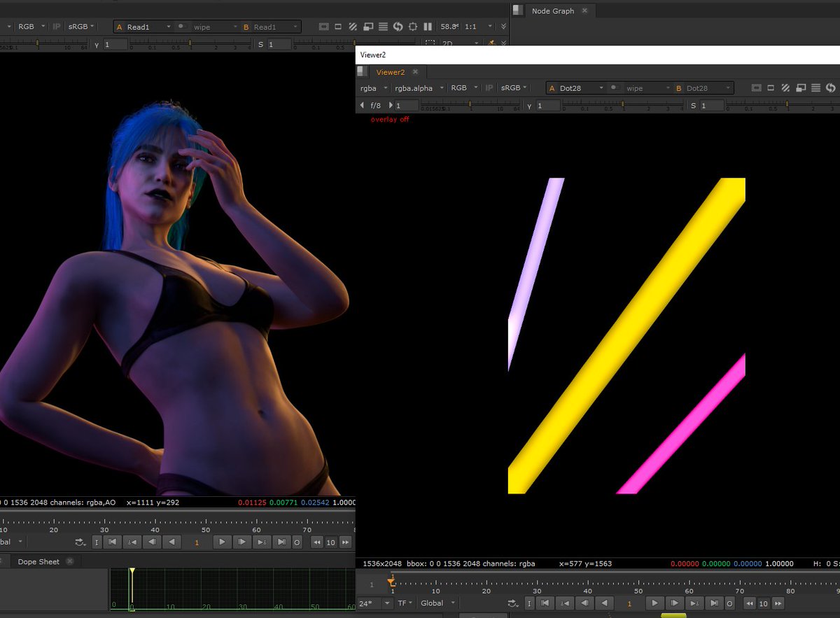840x618 pixels.
Task: Skip backward by increment in Viewer2 timeline
Action: [x=750, y=603]
